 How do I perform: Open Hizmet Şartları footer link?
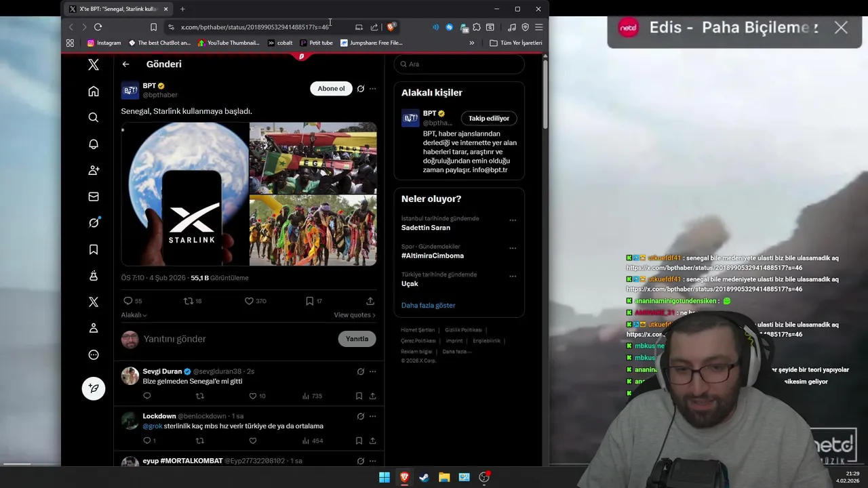[418, 330]
